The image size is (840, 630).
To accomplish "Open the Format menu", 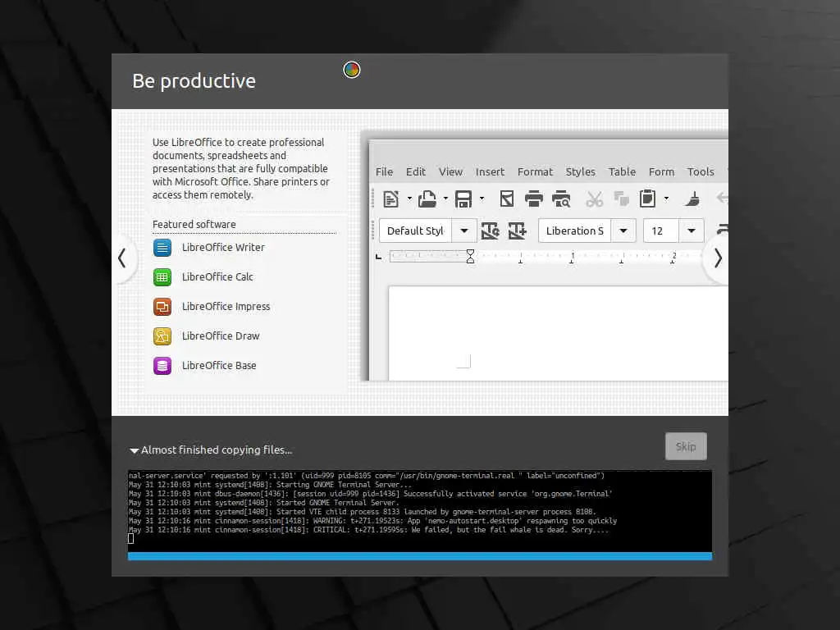I will pyautogui.click(x=535, y=172).
